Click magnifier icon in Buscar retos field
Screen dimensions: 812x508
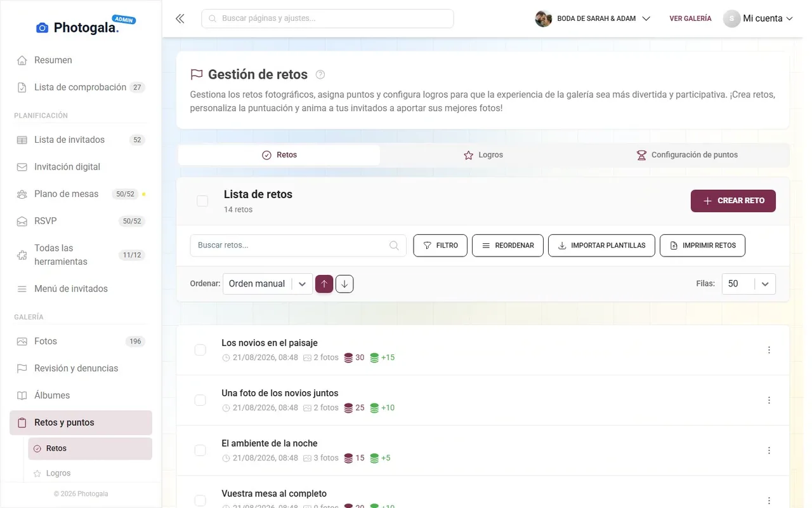(394, 245)
